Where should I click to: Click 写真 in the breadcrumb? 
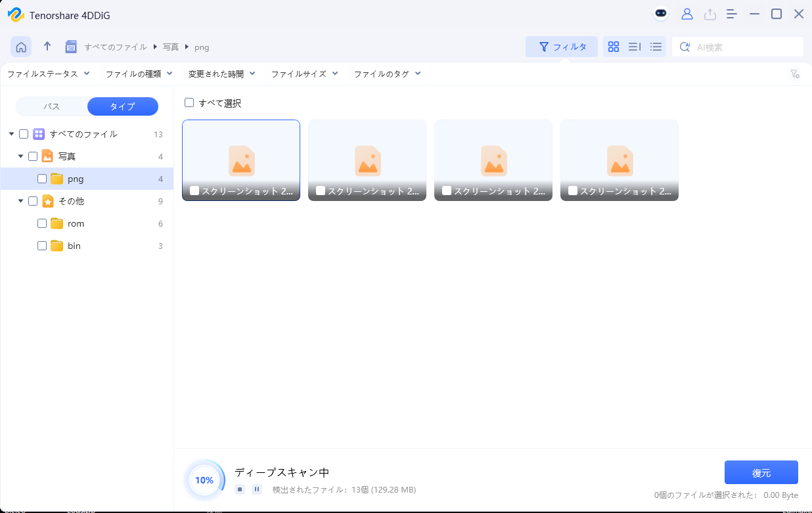pyautogui.click(x=171, y=47)
